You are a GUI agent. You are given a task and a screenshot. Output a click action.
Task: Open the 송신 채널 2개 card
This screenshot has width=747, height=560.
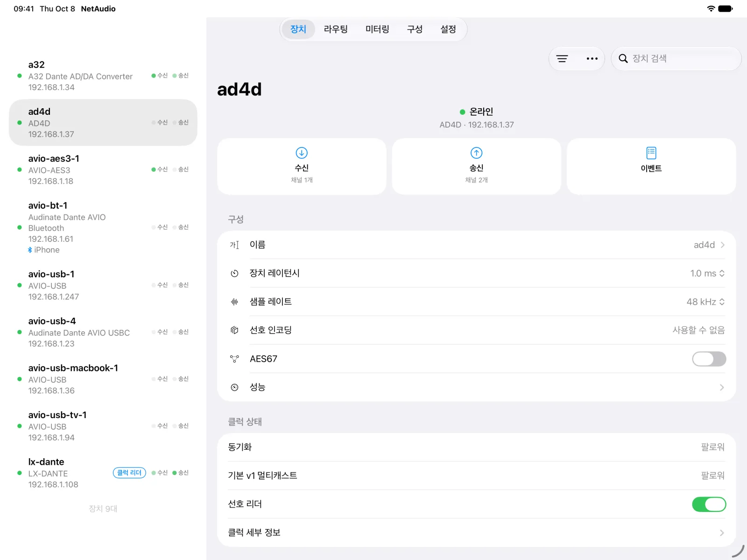pos(476,166)
